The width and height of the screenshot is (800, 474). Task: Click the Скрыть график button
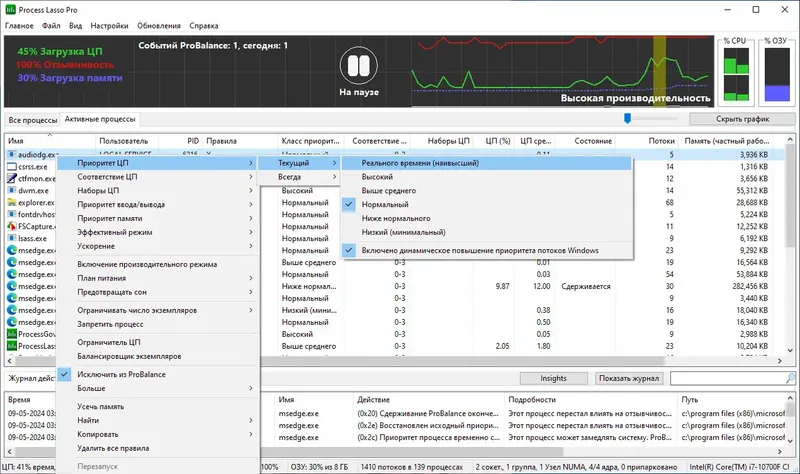742,119
